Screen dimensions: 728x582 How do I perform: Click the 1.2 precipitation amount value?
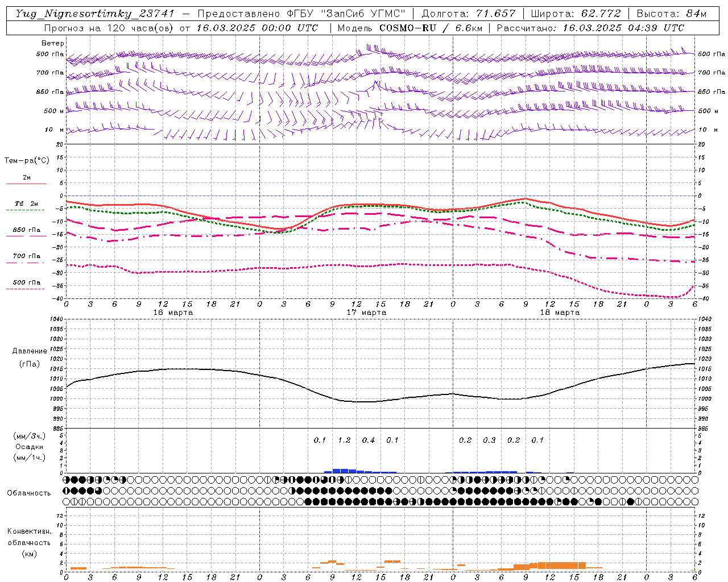tap(344, 440)
